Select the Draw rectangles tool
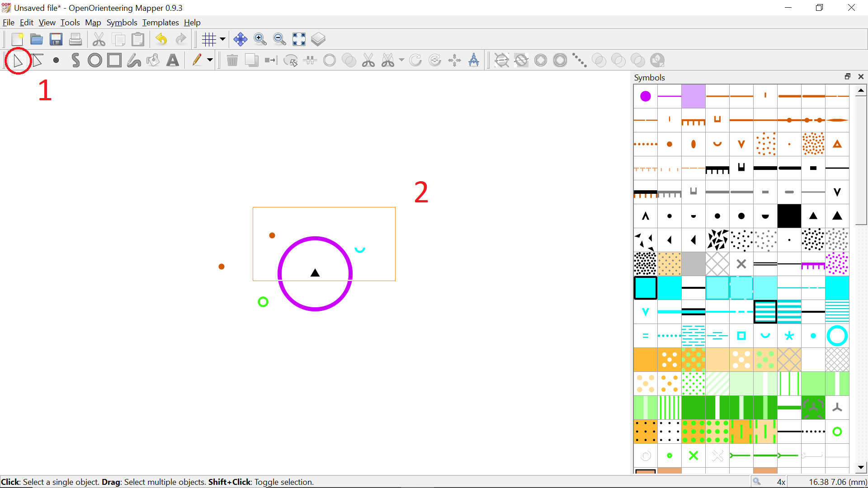 pos(114,61)
